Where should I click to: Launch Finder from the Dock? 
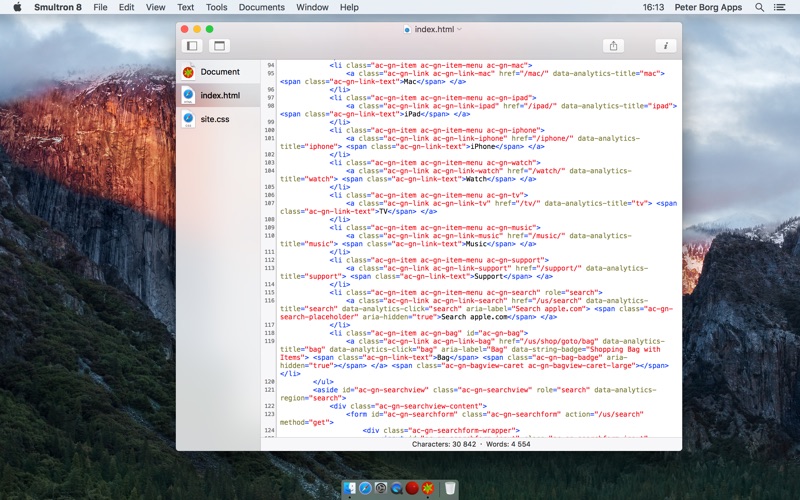(349, 488)
